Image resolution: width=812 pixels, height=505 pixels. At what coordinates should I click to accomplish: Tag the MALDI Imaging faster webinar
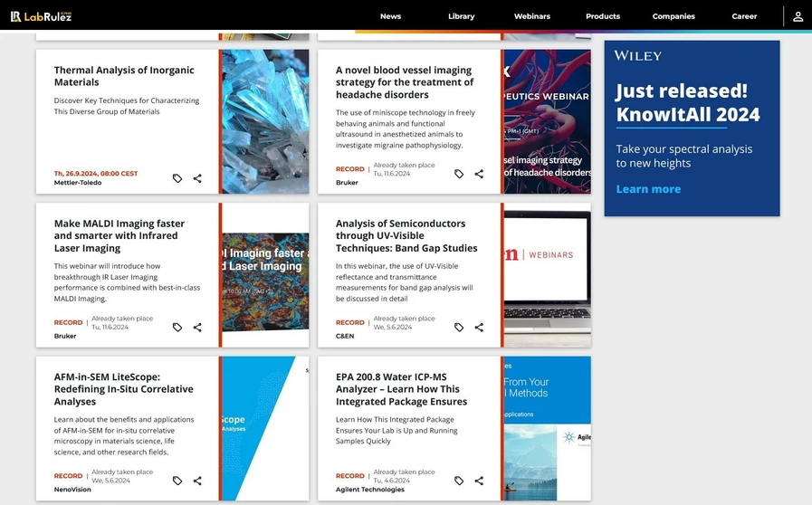[x=177, y=328]
